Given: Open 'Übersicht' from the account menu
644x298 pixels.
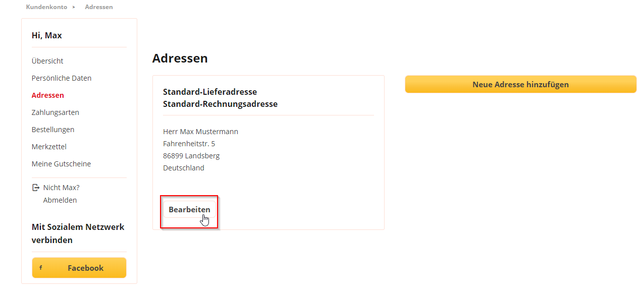Looking at the screenshot, I should pyautogui.click(x=47, y=61).
